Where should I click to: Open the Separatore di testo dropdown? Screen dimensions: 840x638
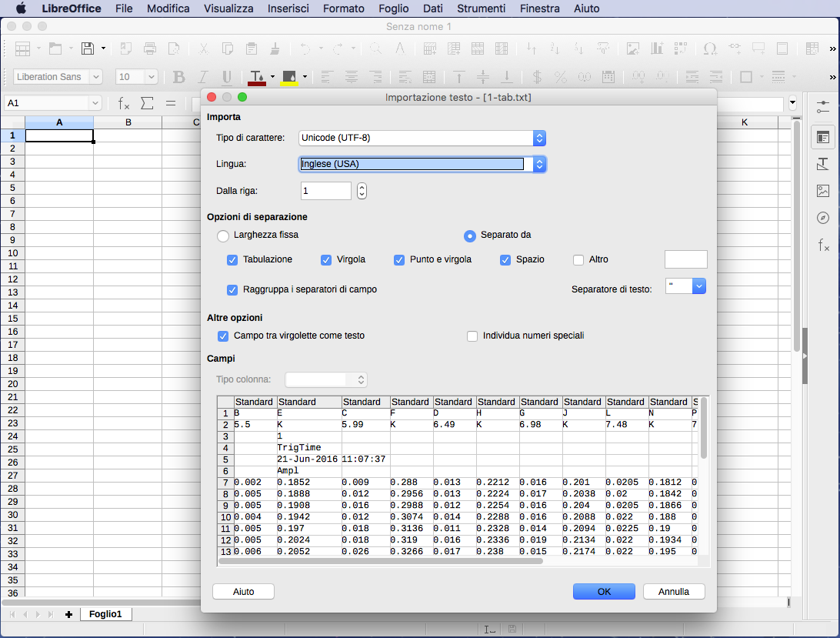pos(698,286)
